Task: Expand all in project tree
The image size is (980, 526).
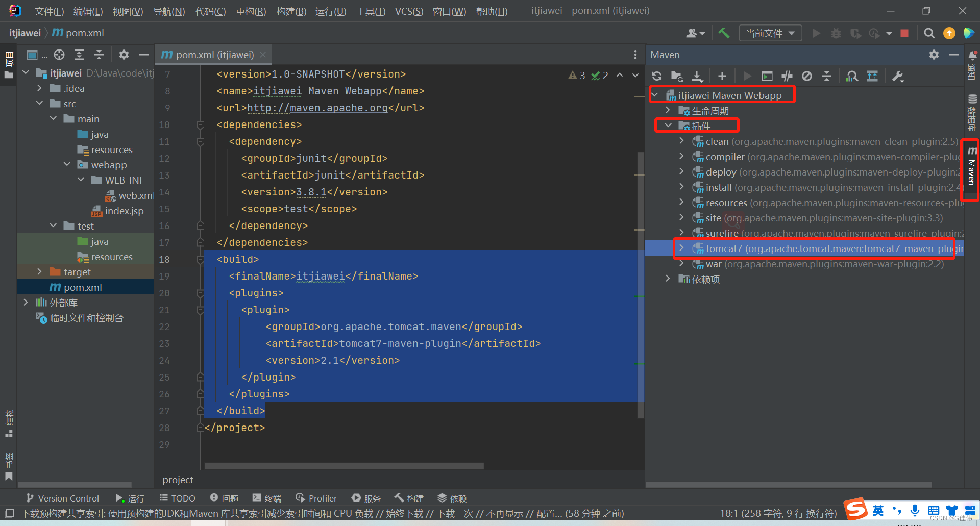Action: click(79, 55)
